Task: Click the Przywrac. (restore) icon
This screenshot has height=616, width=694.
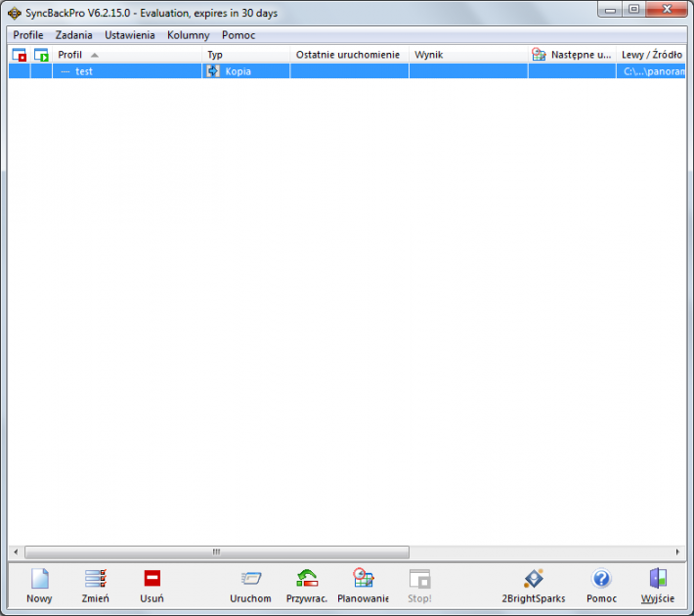Action: point(307,579)
